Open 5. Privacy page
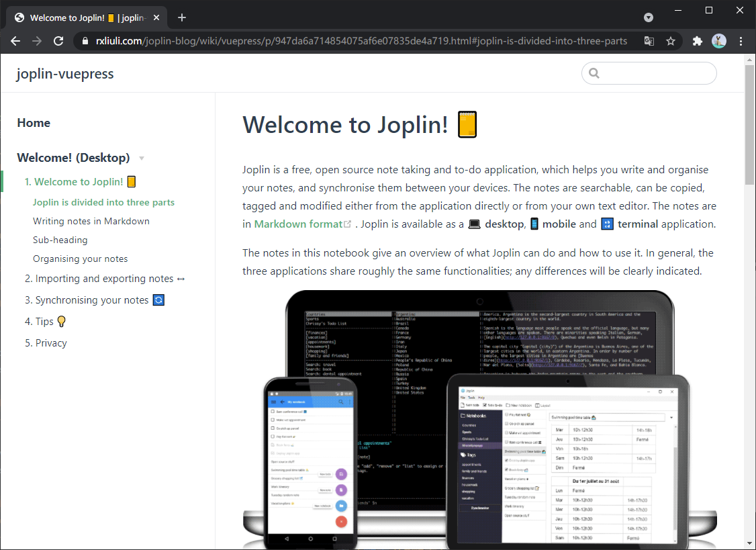The width and height of the screenshot is (756, 550). (46, 343)
